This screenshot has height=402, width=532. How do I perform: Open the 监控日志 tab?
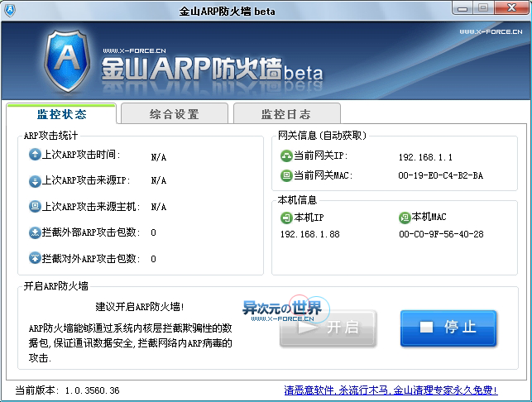[x=286, y=114]
